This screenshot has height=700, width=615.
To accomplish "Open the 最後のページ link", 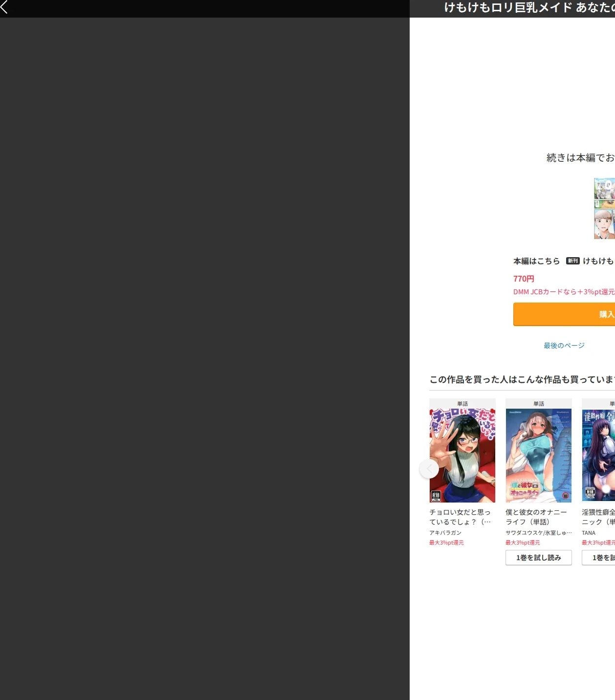I will [564, 346].
